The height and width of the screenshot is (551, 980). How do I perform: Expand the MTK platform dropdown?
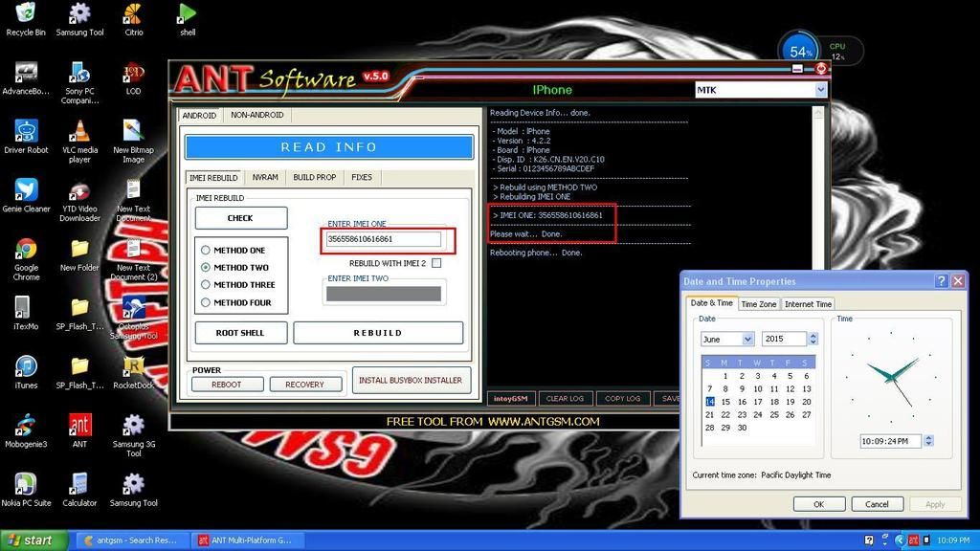820,90
